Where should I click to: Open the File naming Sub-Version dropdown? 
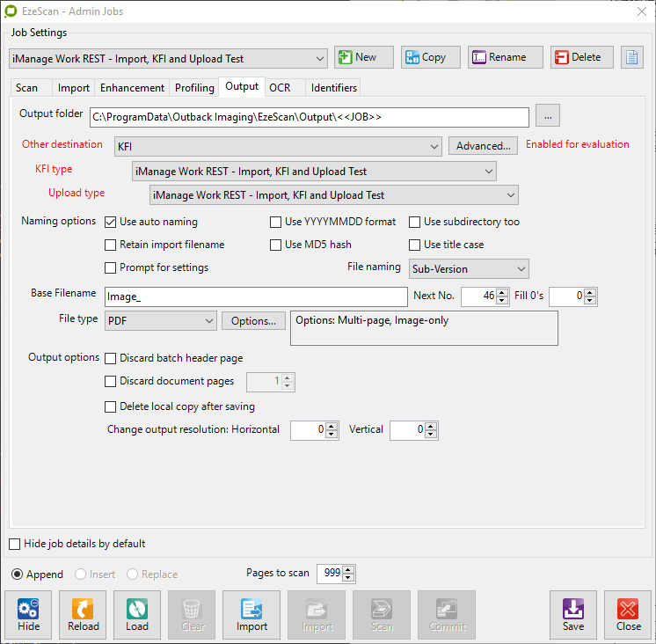pyautogui.click(x=468, y=268)
